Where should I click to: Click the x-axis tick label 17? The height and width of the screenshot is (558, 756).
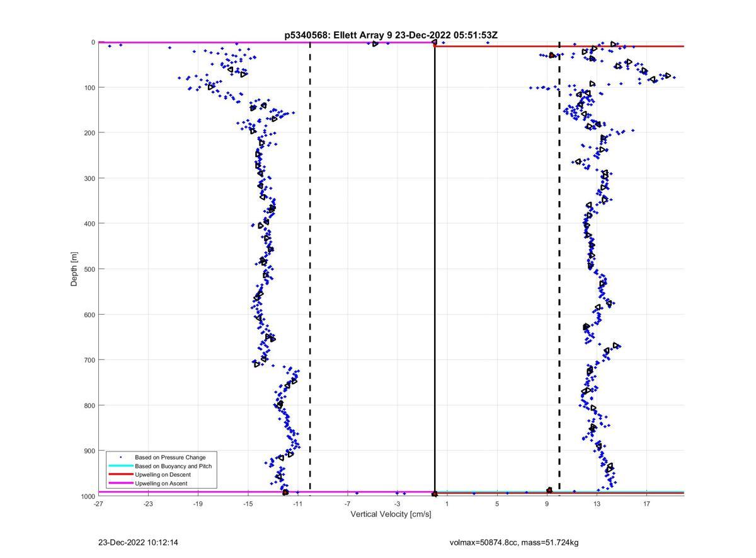click(x=646, y=504)
